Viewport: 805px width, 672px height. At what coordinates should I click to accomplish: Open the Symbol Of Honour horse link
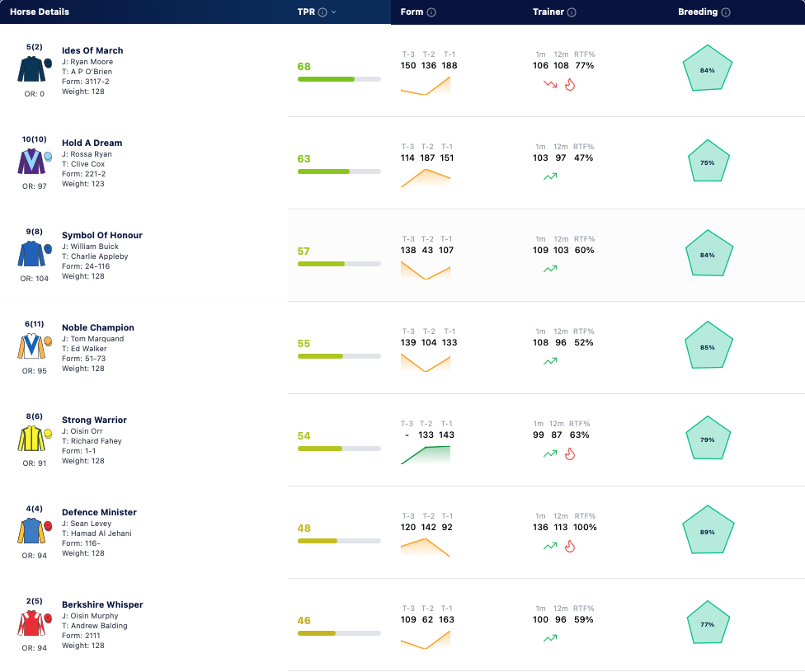point(102,235)
